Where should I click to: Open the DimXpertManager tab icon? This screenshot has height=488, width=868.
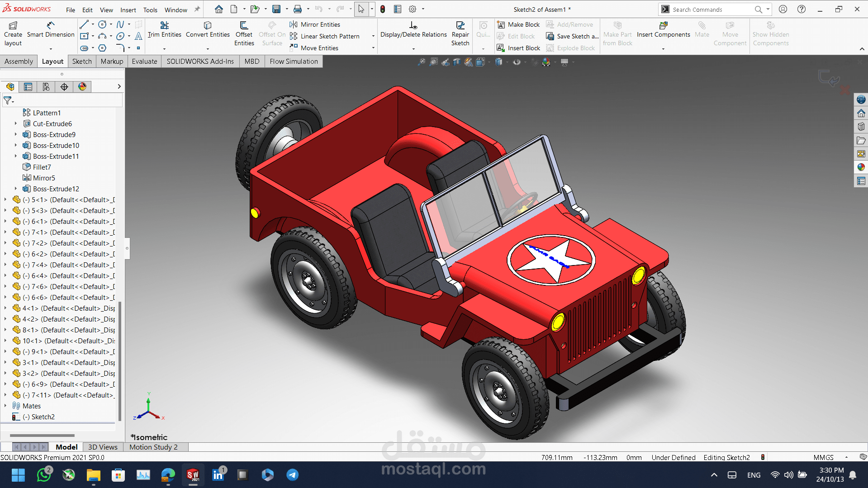pyautogui.click(x=64, y=87)
